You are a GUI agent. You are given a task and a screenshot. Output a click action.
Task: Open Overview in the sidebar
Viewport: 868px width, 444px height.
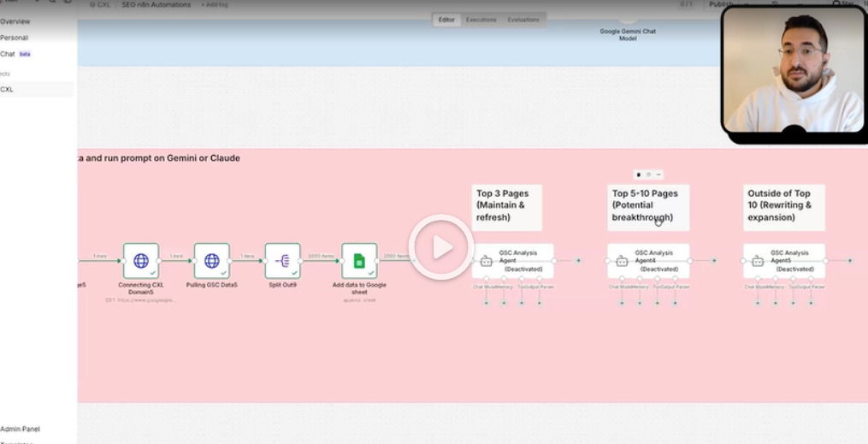pos(15,21)
